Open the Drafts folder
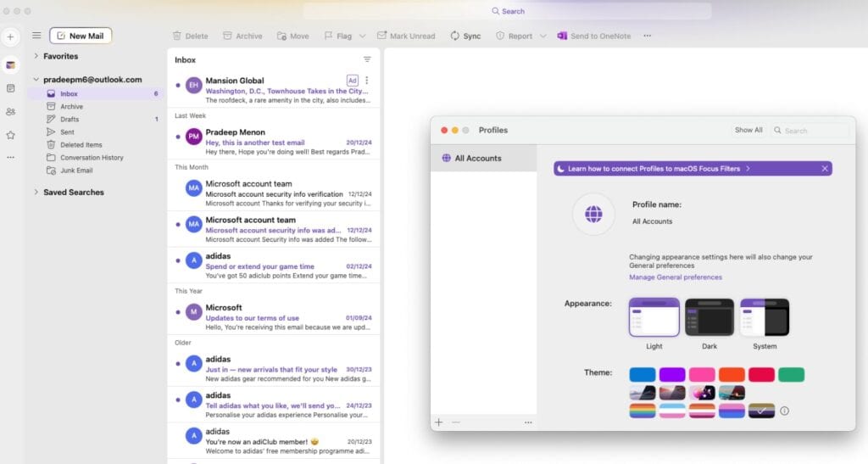Viewport: 868px width, 464px height. coord(97,119)
